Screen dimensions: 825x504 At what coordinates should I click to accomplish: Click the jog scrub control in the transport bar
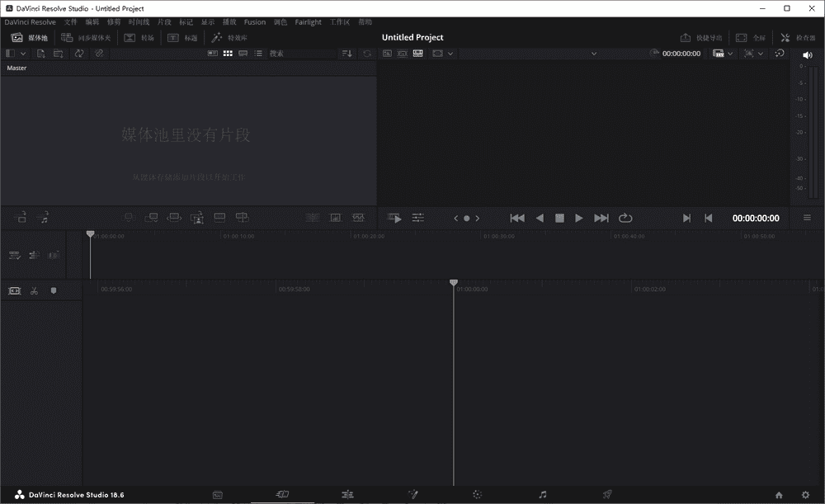(x=467, y=218)
